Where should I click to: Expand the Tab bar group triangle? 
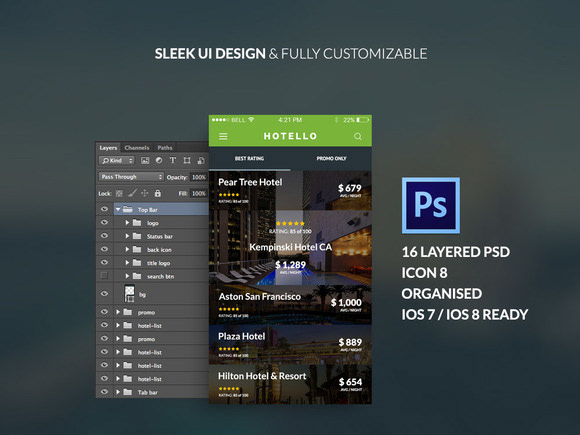click(x=118, y=392)
